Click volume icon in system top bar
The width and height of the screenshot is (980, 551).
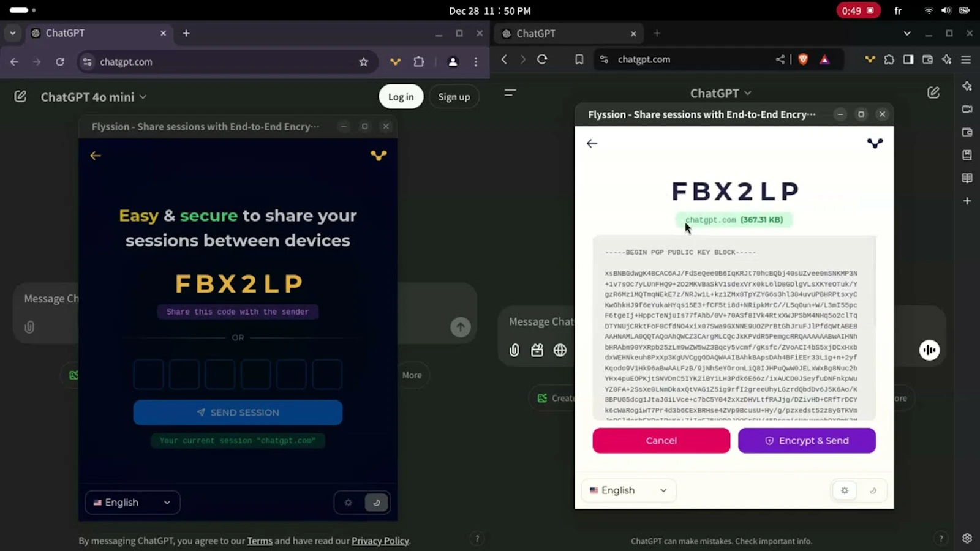pos(946,10)
